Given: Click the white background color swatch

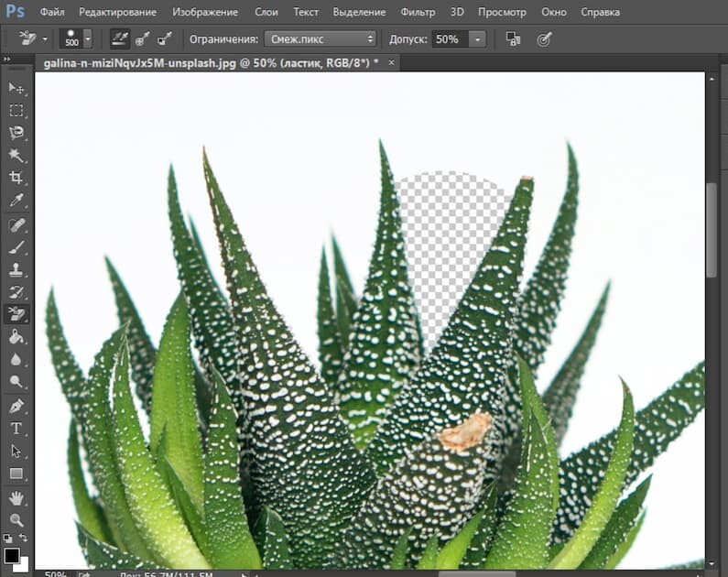Looking at the screenshot, I should pos(24,567).
